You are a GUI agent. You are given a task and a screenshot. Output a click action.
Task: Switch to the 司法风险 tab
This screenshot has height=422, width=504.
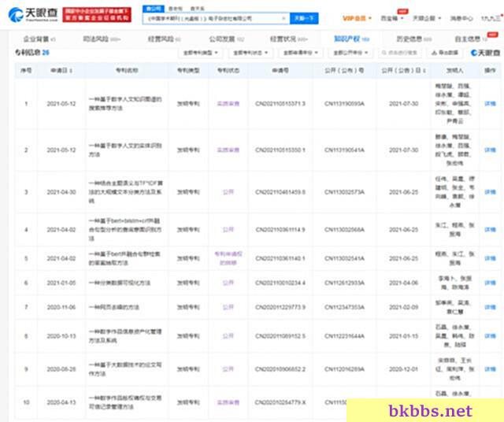click(x=102, y=39)
